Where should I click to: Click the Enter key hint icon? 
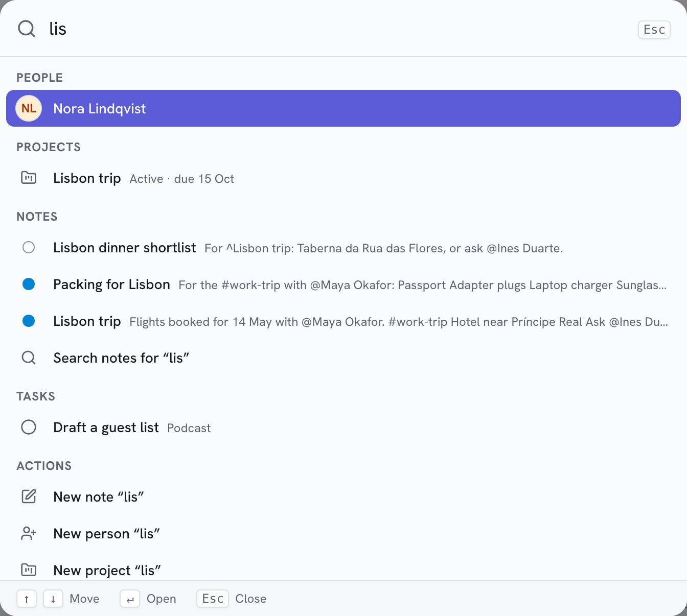130,599
